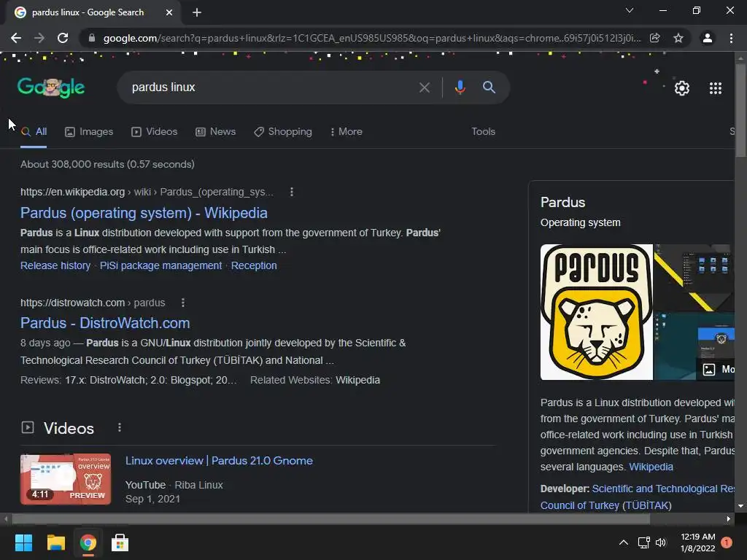Image resolution: width=747 pixels, height=560 pixels.
Task: Reload the page with the refresh icon
Action: coord(63,38)
